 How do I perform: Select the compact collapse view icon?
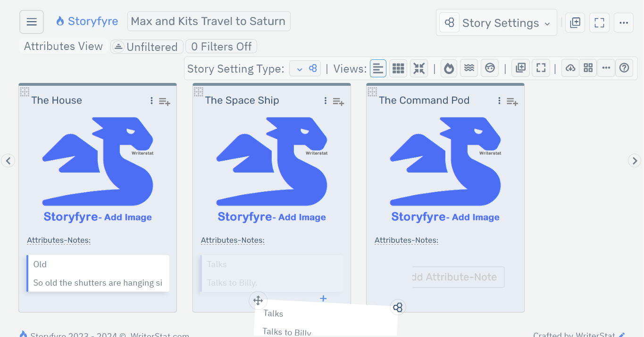tap(418, 68)
